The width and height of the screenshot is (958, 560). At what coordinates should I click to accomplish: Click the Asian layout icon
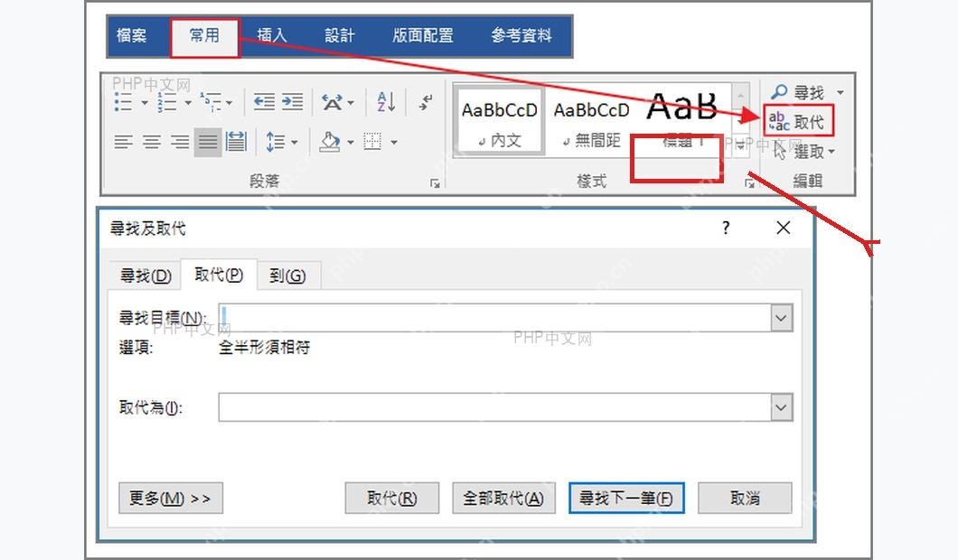pos(333,102)
